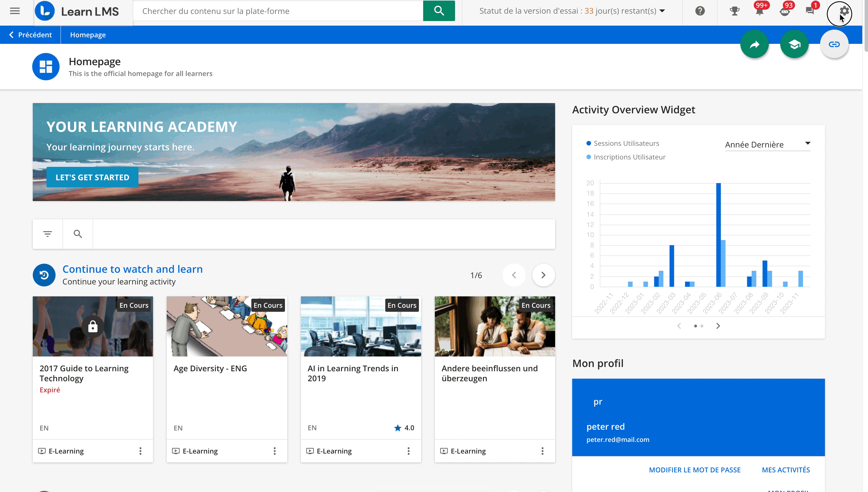Screen dimensions: 868x492
Task: Open the gamification trophy icon
Action: tap(734, 11)
